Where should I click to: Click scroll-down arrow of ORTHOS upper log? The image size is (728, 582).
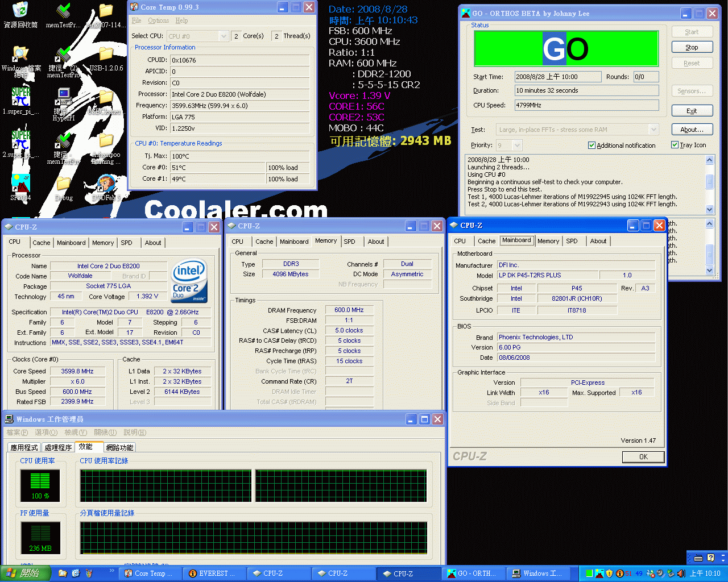(709, 209)
